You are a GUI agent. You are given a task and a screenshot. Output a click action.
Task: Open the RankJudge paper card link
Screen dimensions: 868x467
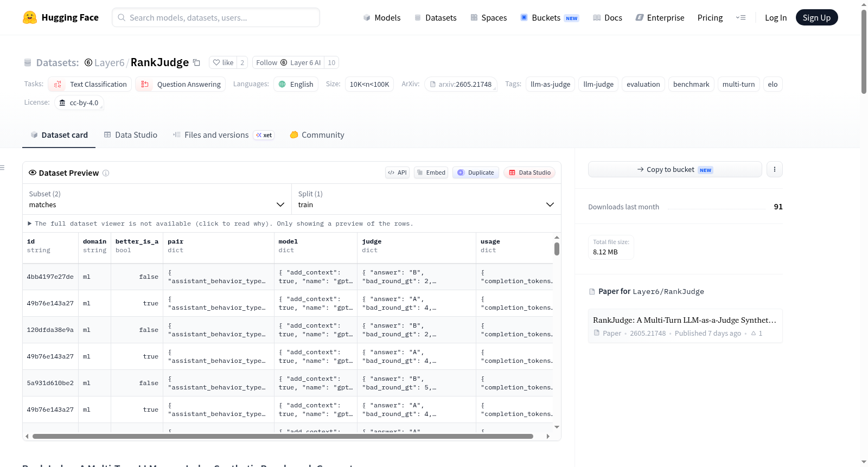tap(685, 326)
